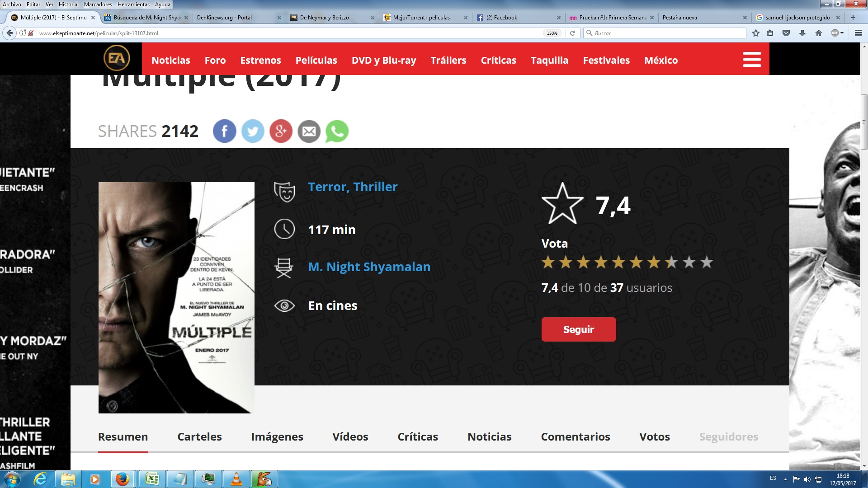Switch to the Facebook browser tab
868x488 pixels.
519,18
